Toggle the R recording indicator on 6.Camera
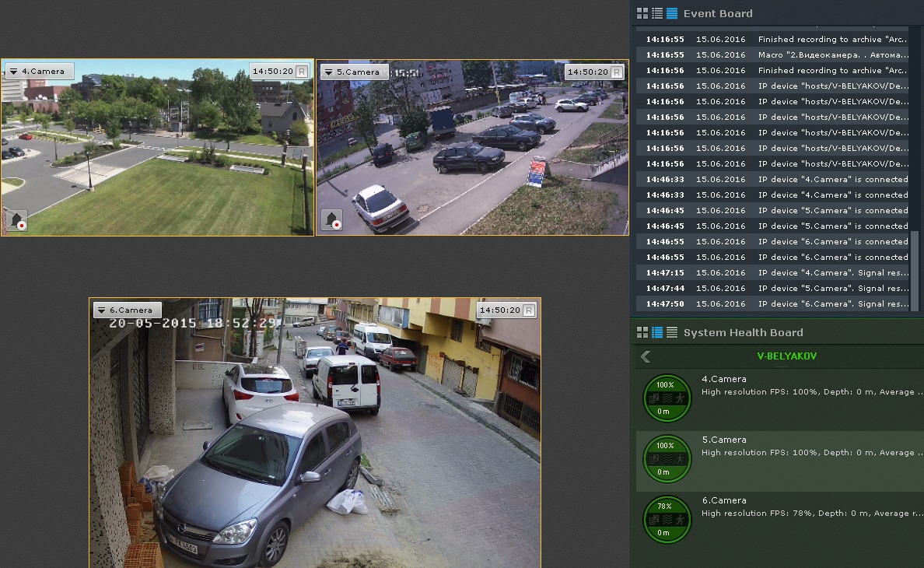 tap(529, 310)
